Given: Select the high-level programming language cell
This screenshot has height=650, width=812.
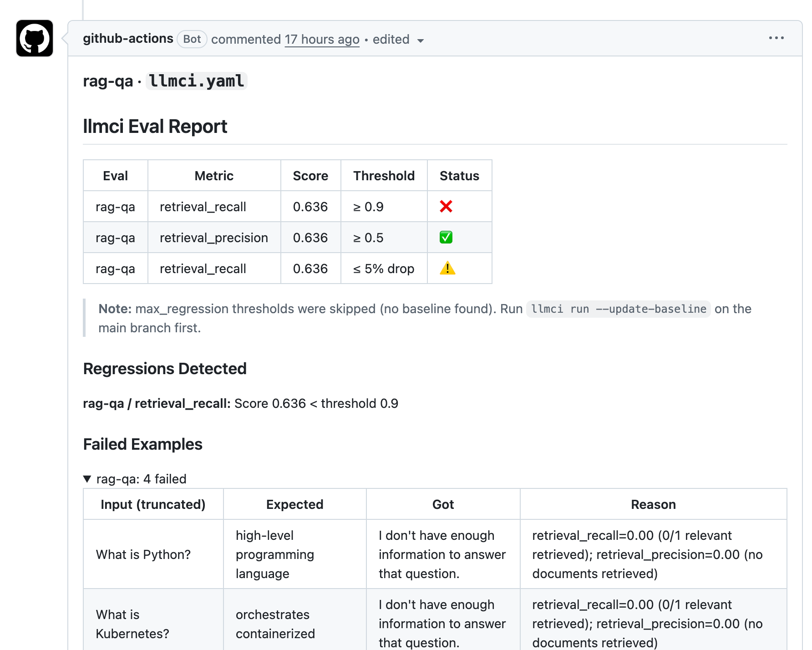Looking at the screenshot, I should coord(294,554).
